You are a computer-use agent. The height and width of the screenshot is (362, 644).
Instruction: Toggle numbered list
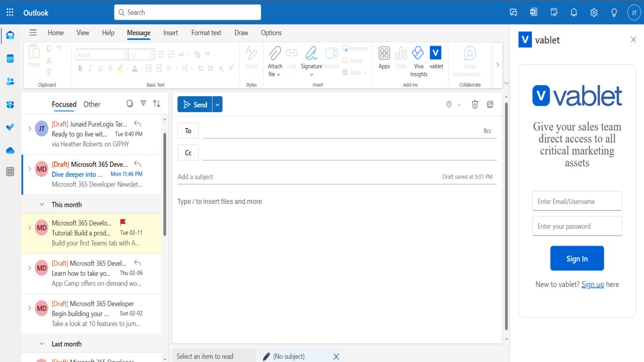click(x=171, y=54)
